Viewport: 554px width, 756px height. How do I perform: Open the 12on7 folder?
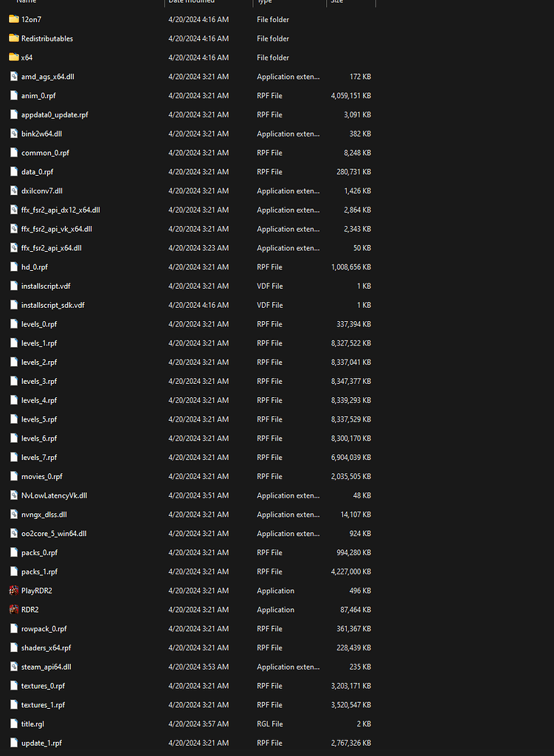point(32,19)
